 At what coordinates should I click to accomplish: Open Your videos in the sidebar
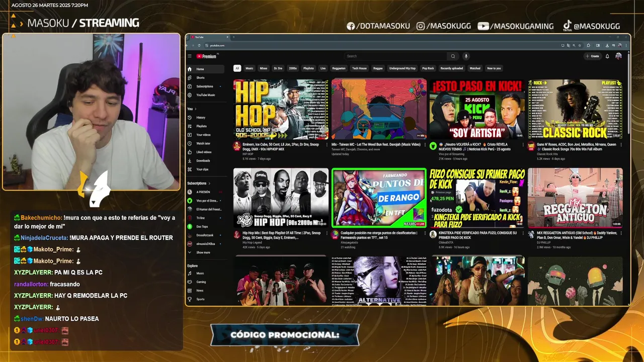(205, 134)
